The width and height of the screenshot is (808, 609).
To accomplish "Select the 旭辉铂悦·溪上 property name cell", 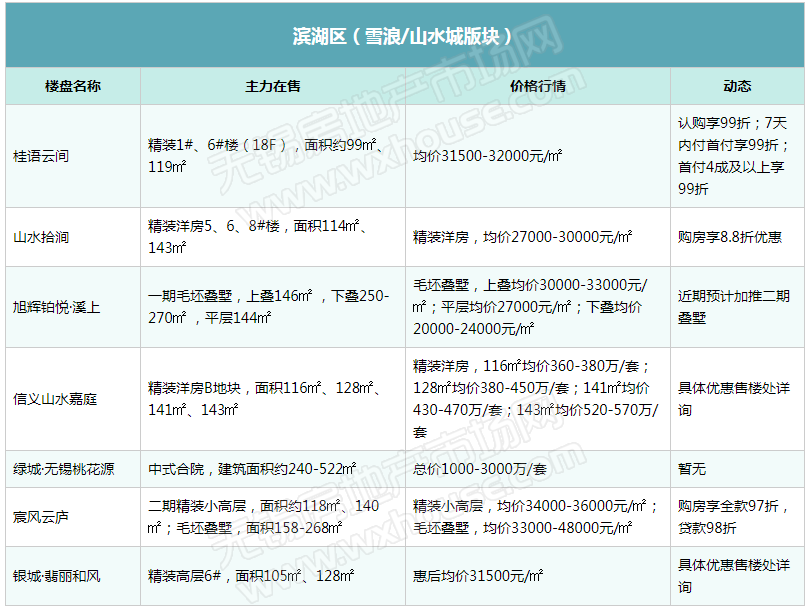I will pyautogui.click(x=57, y=307).
